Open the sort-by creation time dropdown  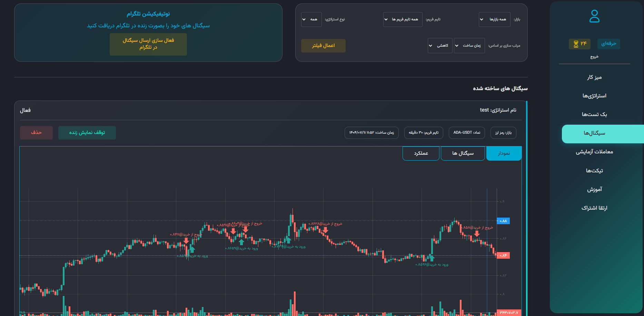tap(469, 46)
